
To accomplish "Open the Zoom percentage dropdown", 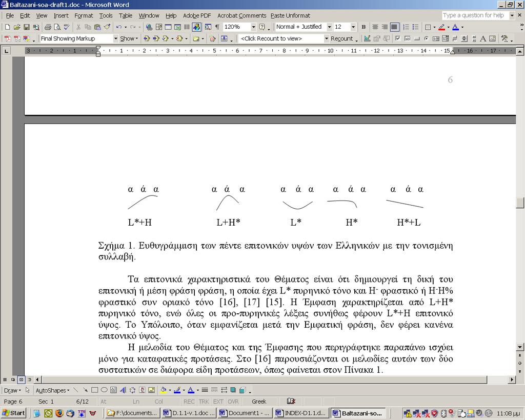I will pyautogui.click(x=253, y=27).
